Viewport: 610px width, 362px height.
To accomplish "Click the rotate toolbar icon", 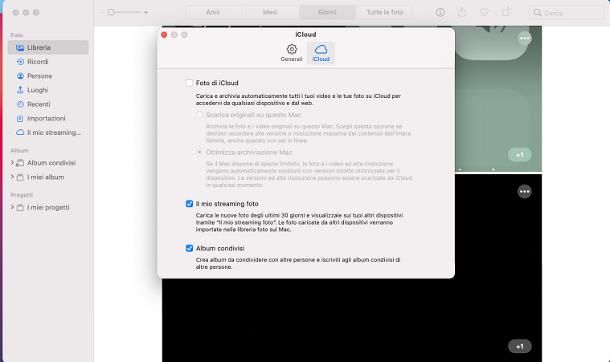I will click(x=506, y=12).
